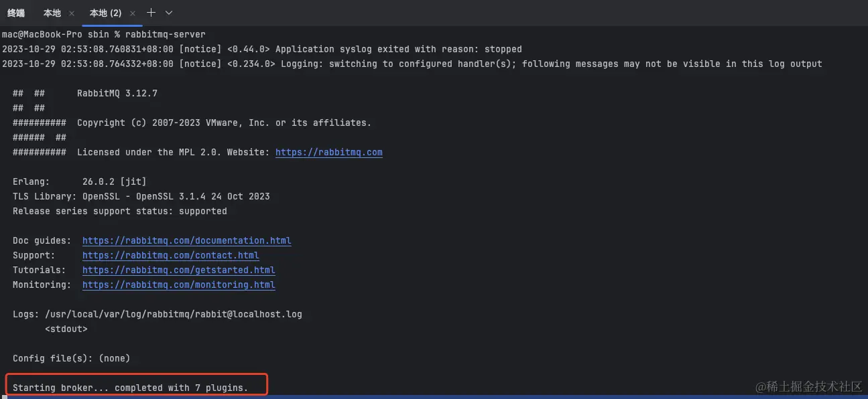
Task: Select the 终端 terminal panel label
Action: pyautogui.click(x=16, y=13)
